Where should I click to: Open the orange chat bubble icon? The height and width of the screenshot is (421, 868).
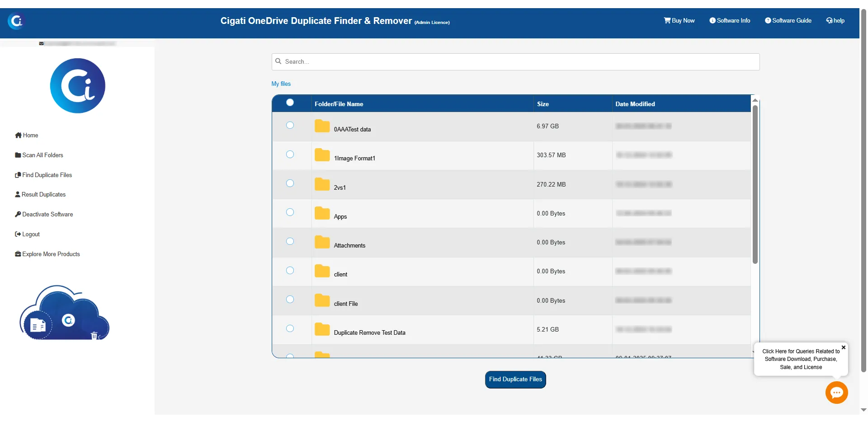tap(836, 393)
